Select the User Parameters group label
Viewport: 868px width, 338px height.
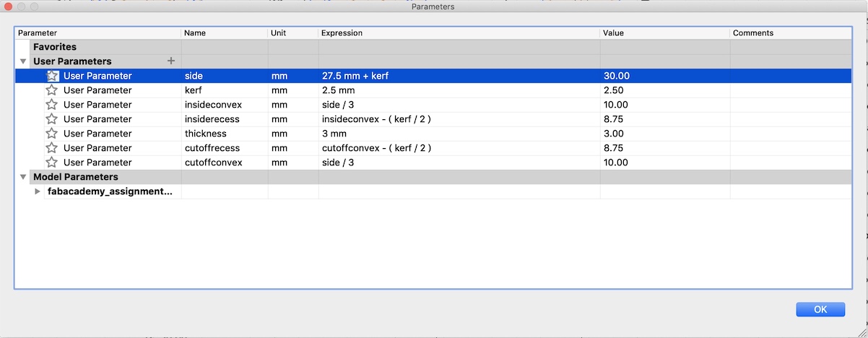[x=72, y=61]
